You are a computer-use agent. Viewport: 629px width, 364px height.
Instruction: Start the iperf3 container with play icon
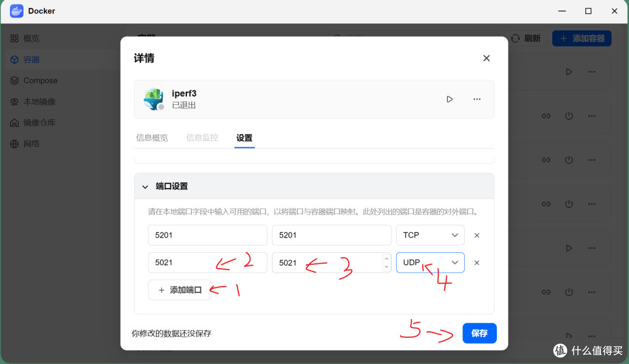pos(449,99)
